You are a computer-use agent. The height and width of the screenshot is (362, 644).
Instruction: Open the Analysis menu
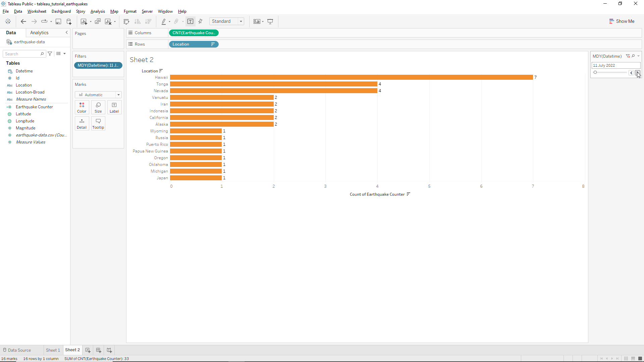click(x=98, y=11)
